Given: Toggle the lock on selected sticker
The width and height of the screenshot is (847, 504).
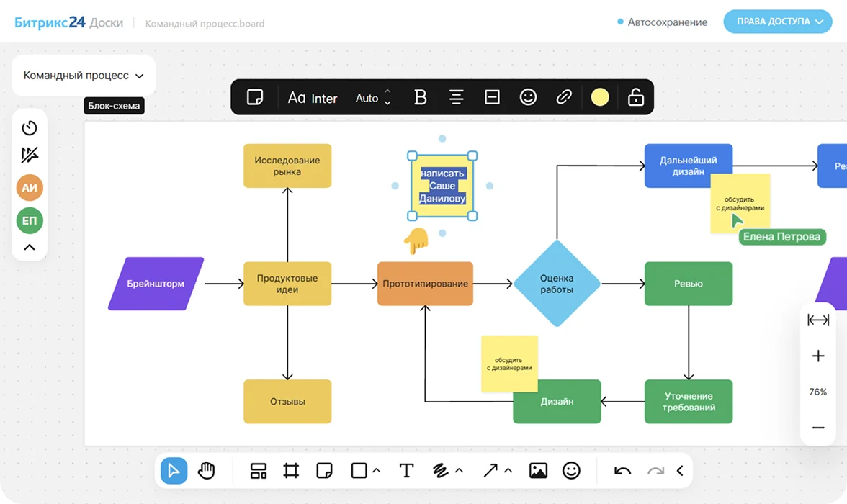Looking at the screenshot, I should point(635,97).
